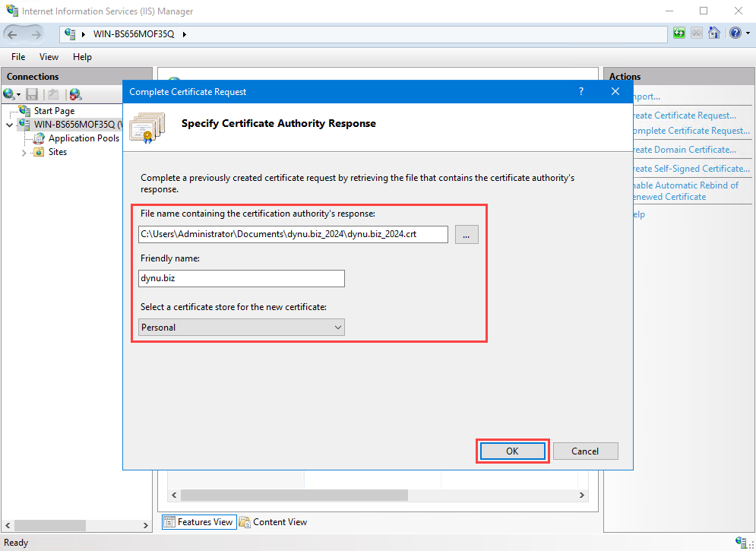Screen dimensions: 756x551
Task: Close the Complete Certificate Request dialog
Action: pos(615,92)
